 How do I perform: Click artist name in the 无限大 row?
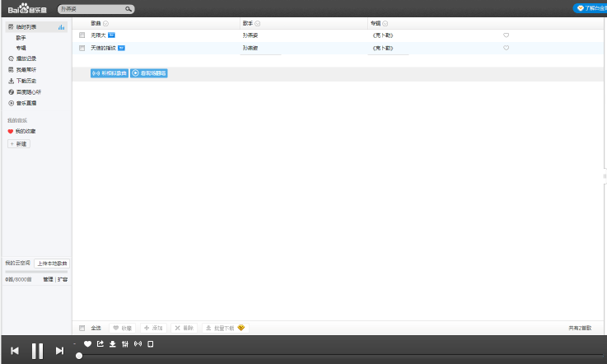[x=250, y=35]
